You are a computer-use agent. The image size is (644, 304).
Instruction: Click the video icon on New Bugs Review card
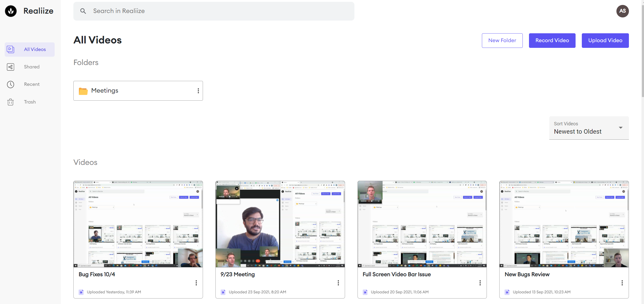507,292
